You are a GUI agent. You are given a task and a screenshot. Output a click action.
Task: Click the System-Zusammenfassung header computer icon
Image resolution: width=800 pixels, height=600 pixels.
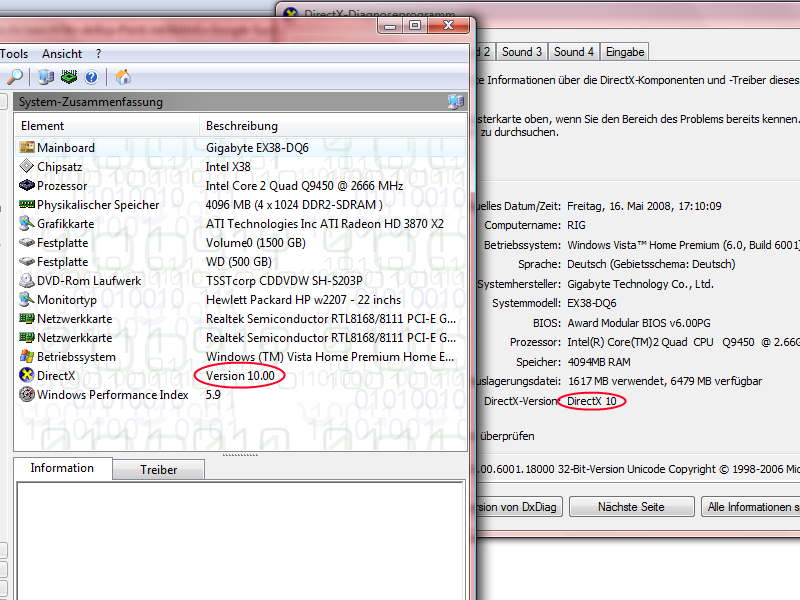456,102
